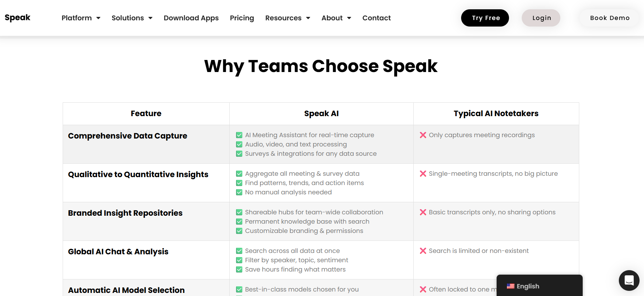Click green check beside 'Search across all data at once'
The width and height of the screenshot is (644, 296).
(x=239, y=251)
